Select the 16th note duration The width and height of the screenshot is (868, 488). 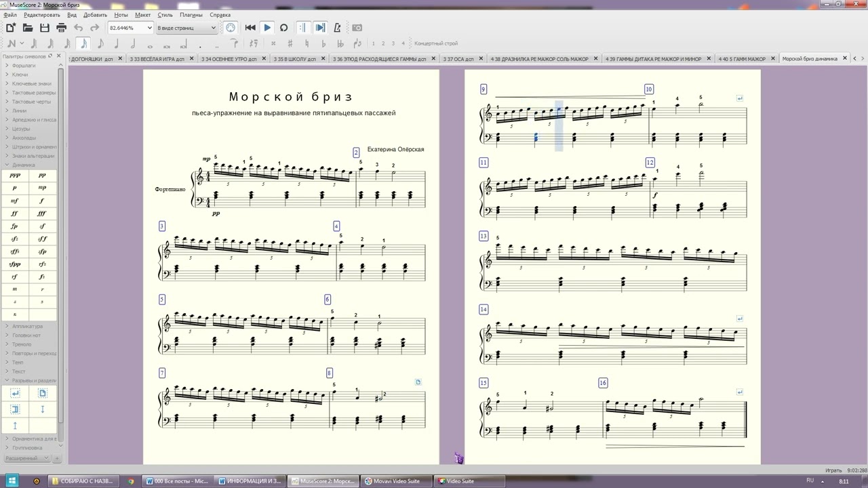pyautogui.click(x=83, y=43)
